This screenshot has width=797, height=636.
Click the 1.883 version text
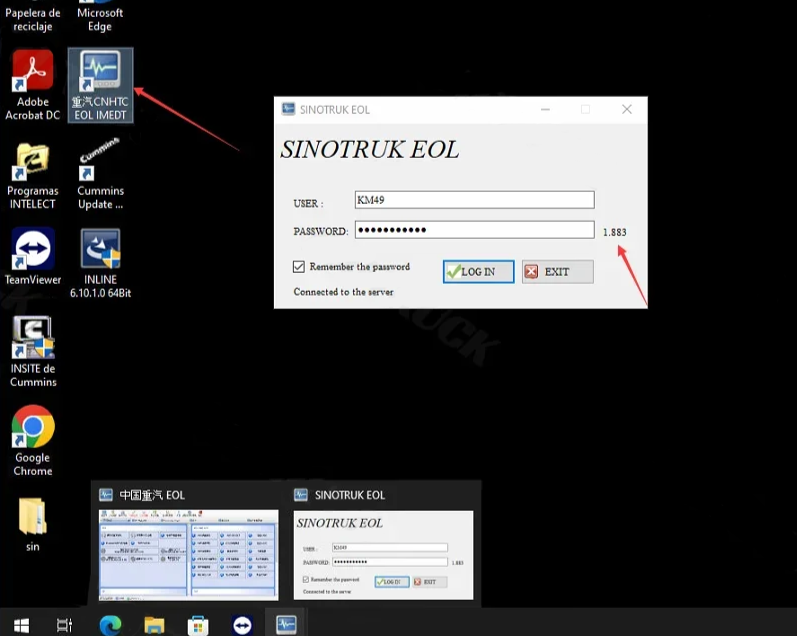[x=615, y=232]
